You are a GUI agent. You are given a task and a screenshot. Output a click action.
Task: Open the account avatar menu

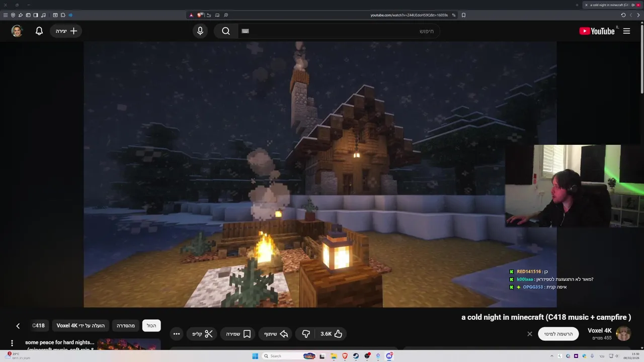point(17,31)
